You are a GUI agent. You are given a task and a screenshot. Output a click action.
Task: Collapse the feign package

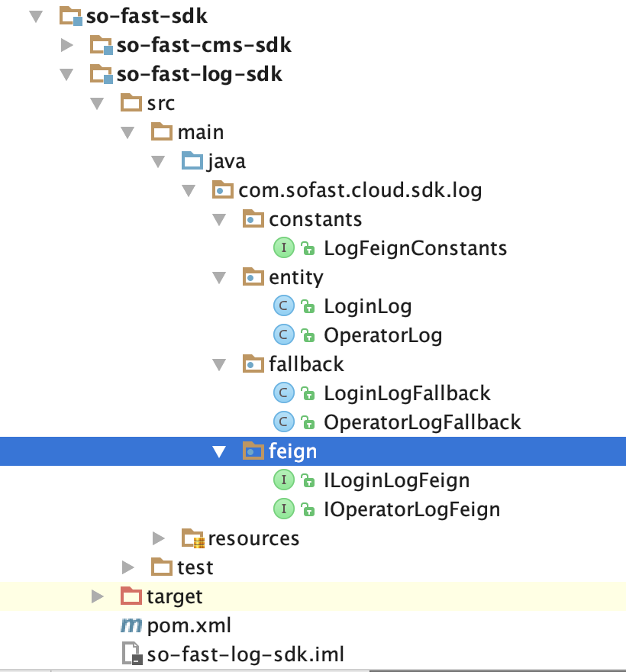[x=220, y=451]
